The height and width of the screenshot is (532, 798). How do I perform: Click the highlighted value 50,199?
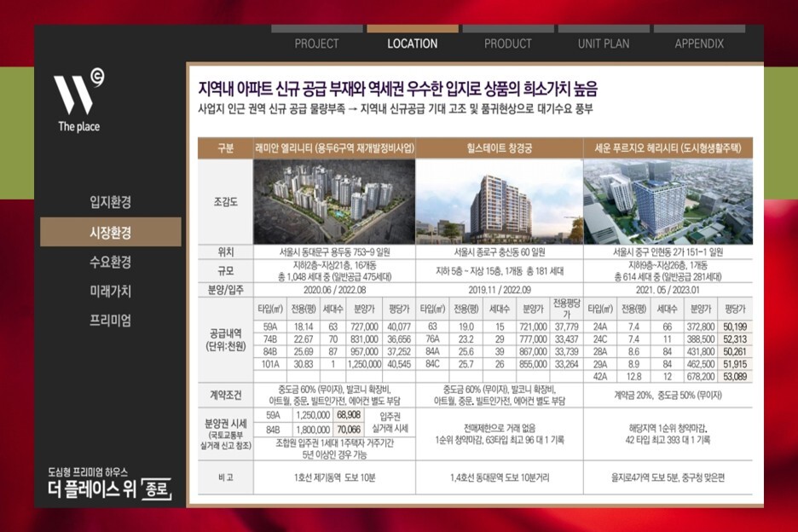point(735,327)
